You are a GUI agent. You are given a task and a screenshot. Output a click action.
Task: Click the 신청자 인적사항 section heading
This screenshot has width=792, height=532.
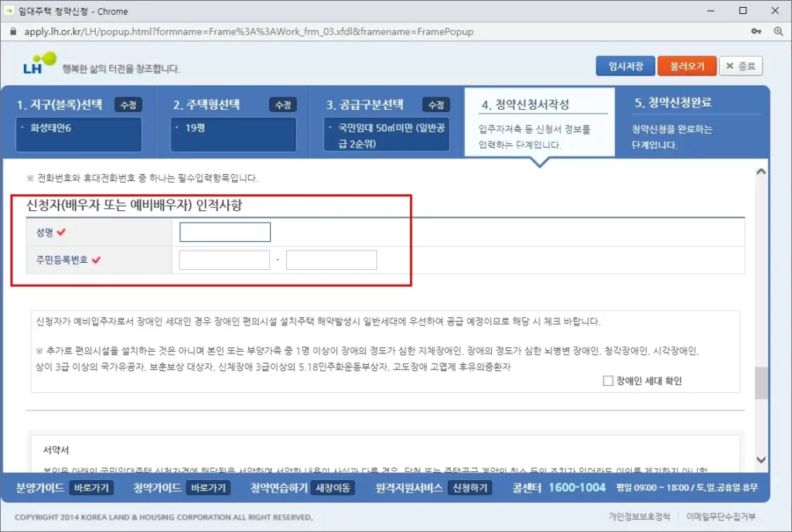(x=134, y=205)
